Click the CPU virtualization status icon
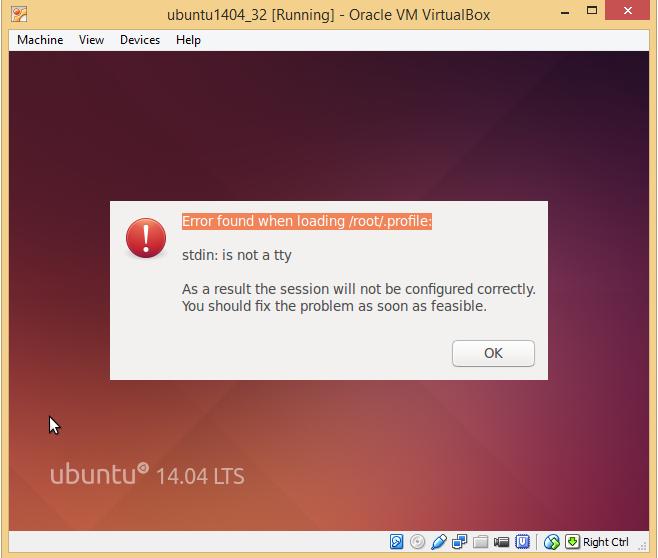 click(522, 542)
